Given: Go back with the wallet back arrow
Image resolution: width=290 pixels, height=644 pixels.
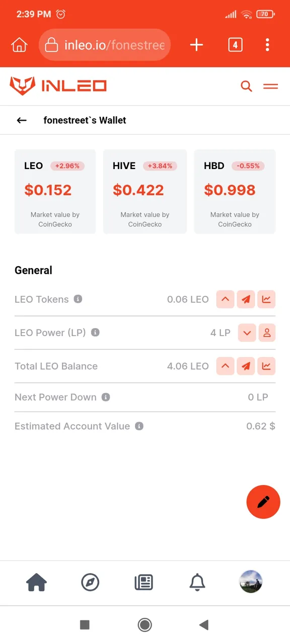Looking at the screenshot, I should (21, 120).
